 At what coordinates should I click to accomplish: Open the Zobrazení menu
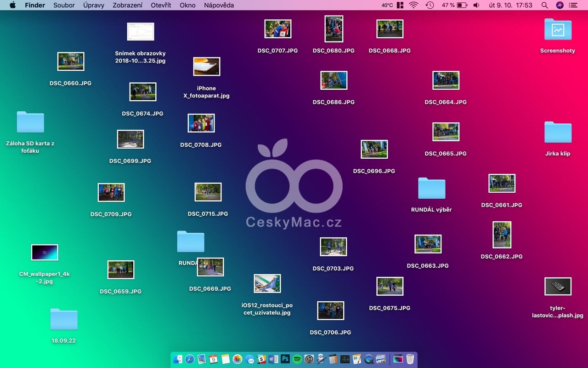127,5
